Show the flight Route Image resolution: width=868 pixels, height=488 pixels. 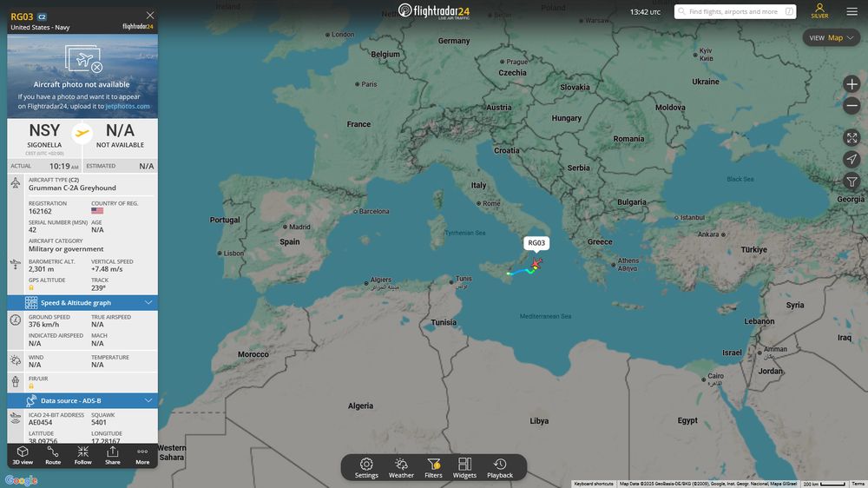[x=53, y=455]
